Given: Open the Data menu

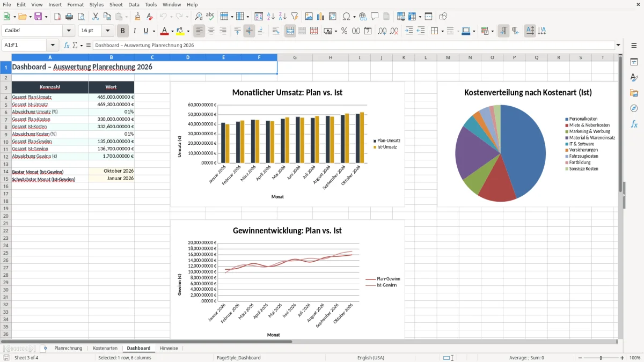Looking at the screenshot, I should [x=134, y=4].
